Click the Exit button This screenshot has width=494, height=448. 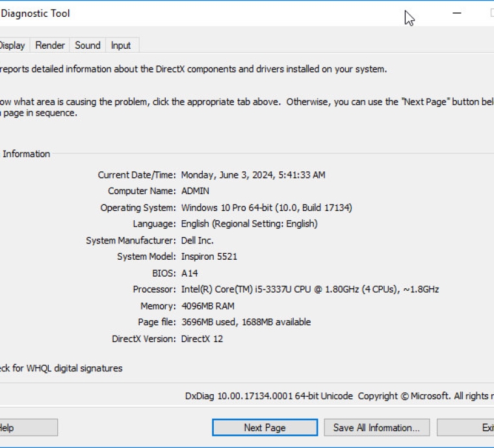(465, 428)
